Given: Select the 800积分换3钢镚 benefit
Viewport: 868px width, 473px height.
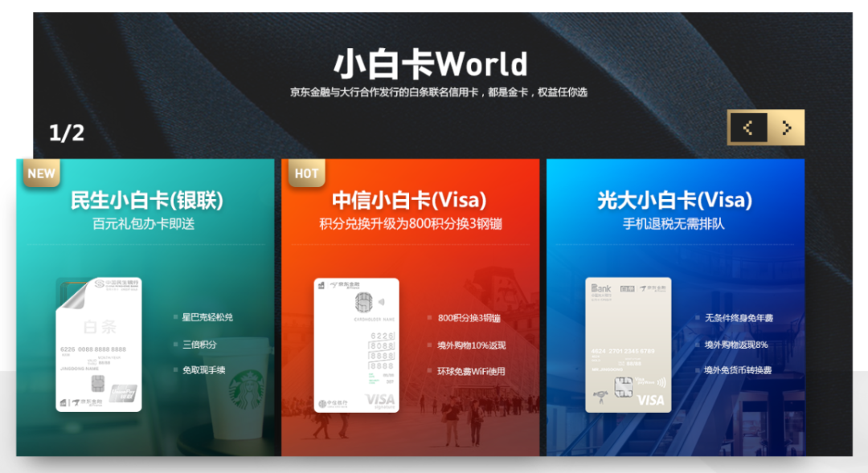Looking at the screenshot, I should point(469,318).
